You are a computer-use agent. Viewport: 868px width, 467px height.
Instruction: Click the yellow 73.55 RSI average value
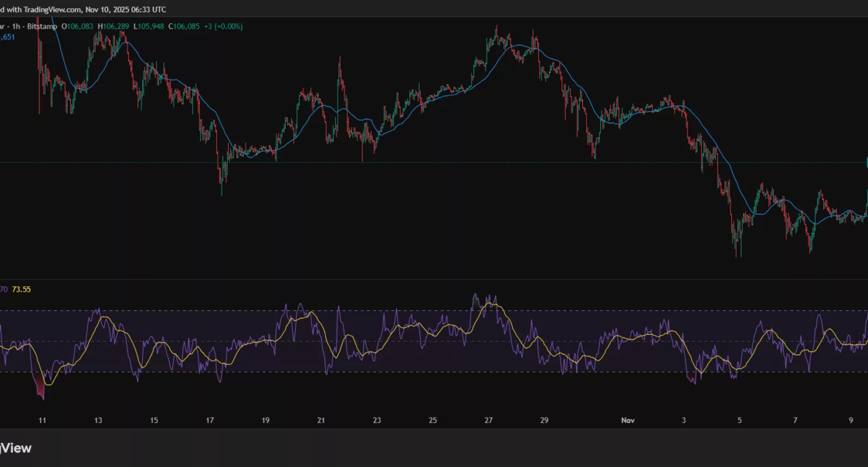[x=21, y=290]
